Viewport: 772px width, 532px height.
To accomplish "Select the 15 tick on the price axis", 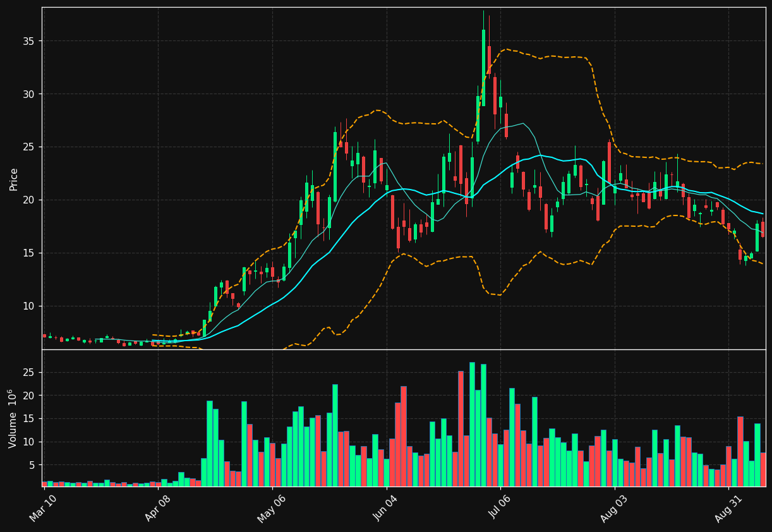I will (29, 253).
